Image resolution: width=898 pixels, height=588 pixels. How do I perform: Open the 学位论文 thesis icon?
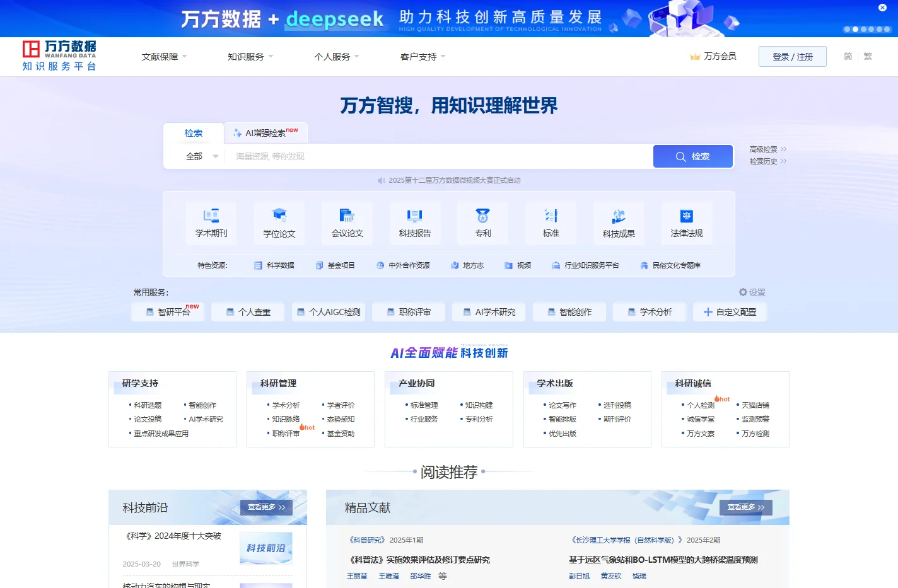279,222
